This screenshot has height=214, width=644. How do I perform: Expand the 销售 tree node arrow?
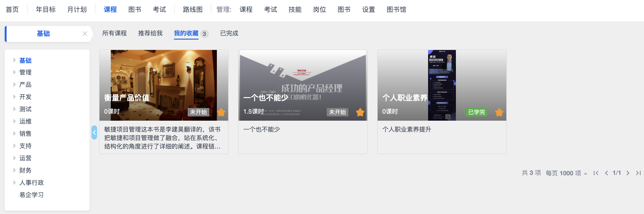coord(15,133)
